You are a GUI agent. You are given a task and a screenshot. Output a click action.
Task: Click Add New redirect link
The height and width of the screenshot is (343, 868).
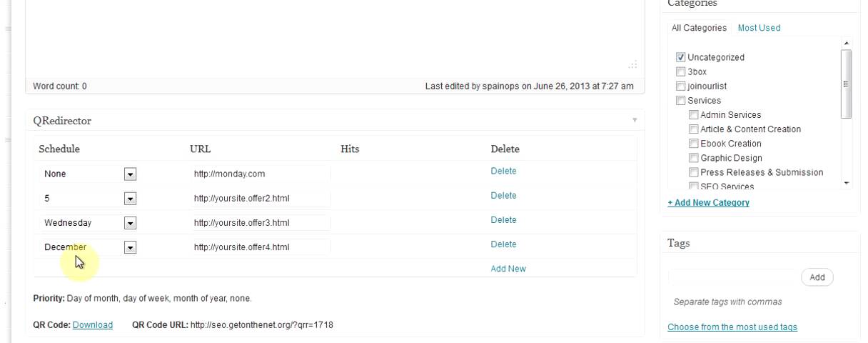coord(508,269)
